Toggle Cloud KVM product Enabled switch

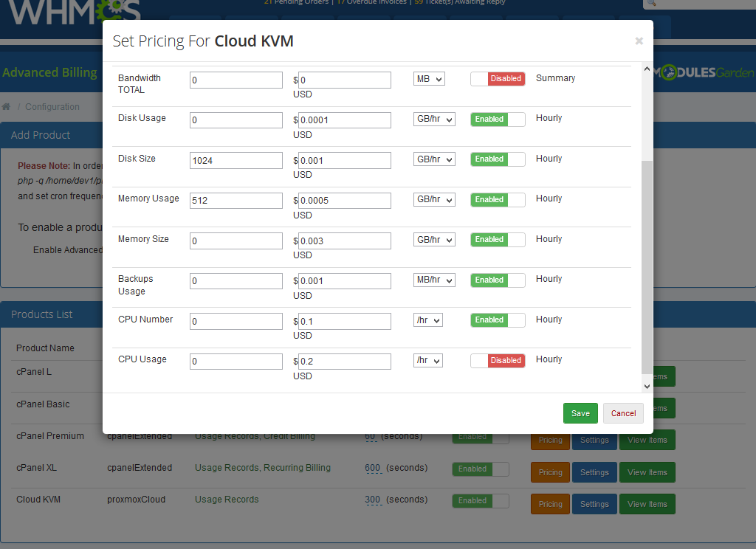pyautogui.click(x=480, y=501)
